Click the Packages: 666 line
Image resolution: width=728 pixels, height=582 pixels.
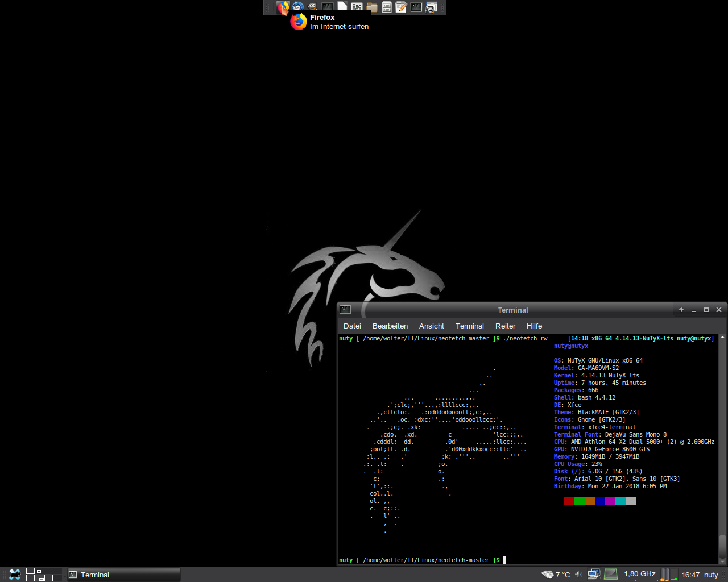(576, 390)
